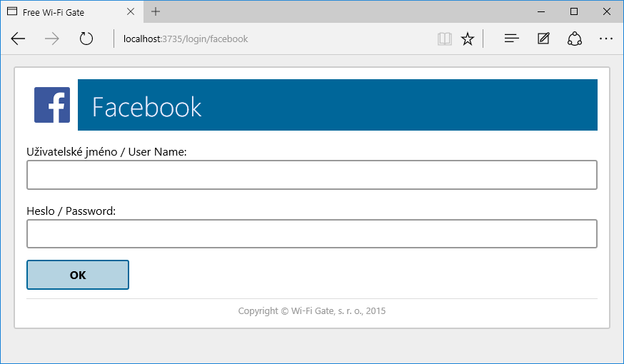This screenshot has height=364, width=624.
Task: Open the Share icon
Action: [x=575, y=39]
